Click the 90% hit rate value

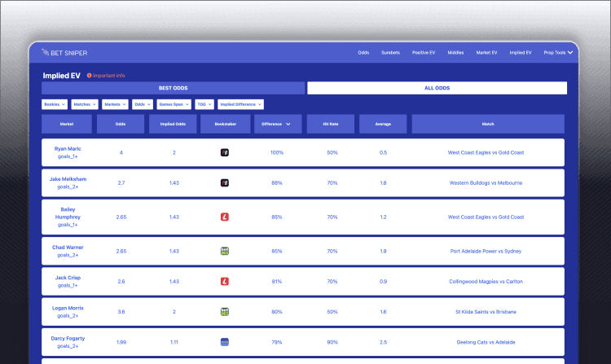tap(332, 342)
